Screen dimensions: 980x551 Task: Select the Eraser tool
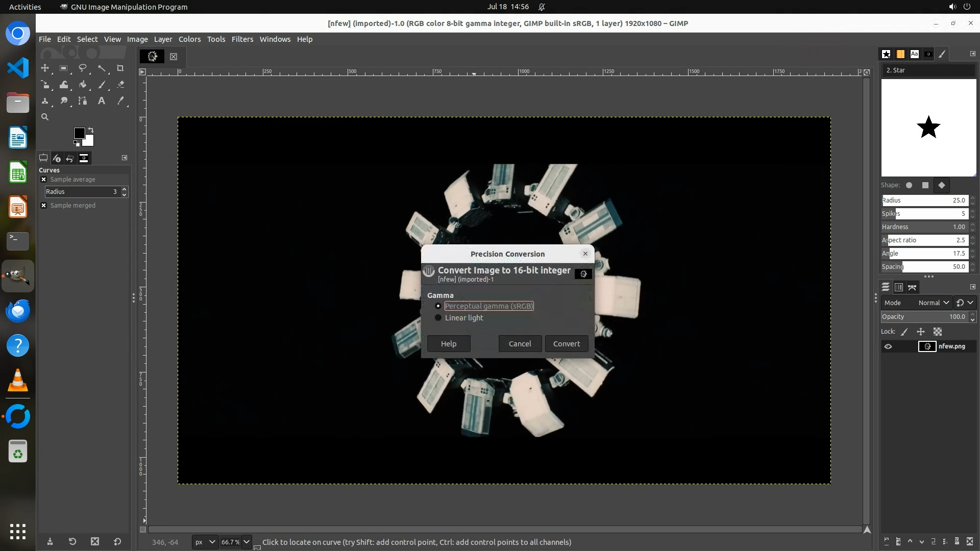(120, 85)
